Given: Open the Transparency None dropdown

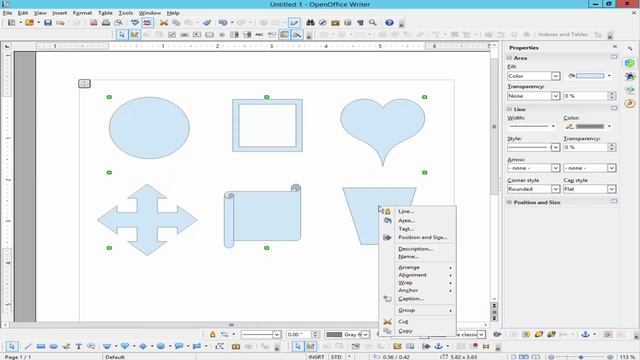Looking at the screenshot, I should tap(556, 96).
